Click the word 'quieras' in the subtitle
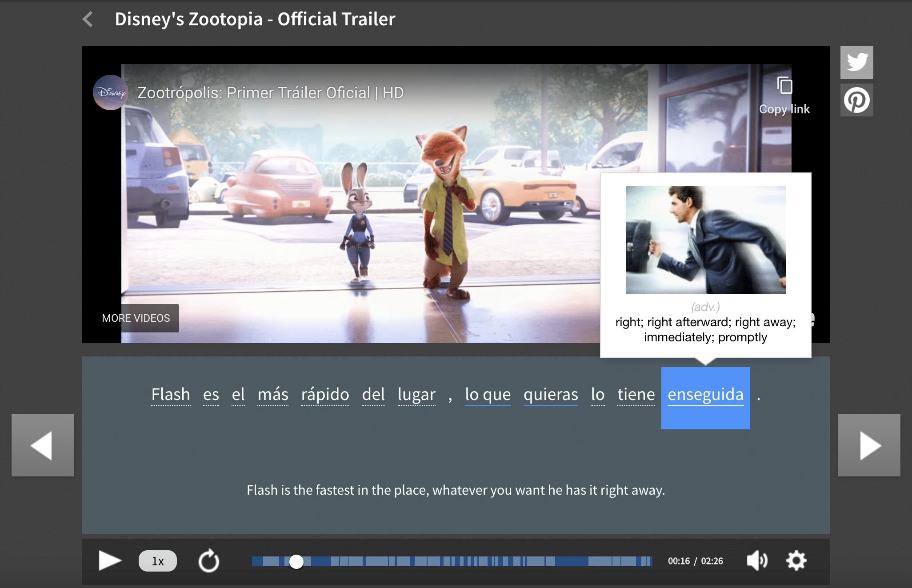The image size is (912, 588). point(550,395)
